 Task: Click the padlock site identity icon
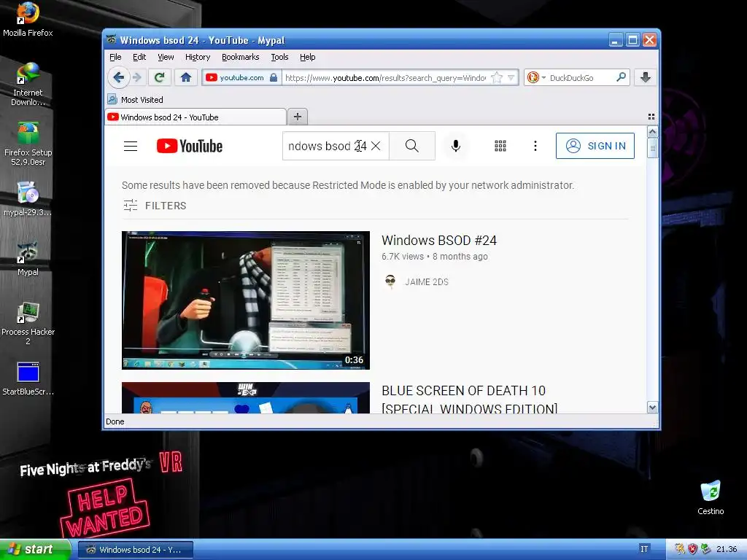tap(274, 77)
